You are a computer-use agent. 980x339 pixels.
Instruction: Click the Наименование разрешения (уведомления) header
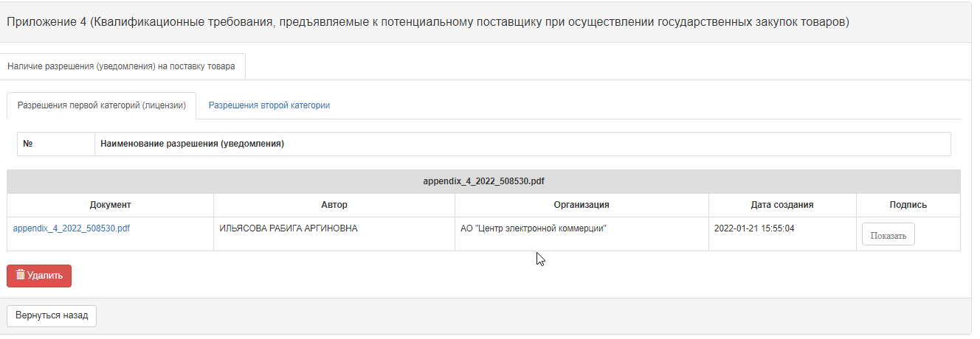coord(193,144)
